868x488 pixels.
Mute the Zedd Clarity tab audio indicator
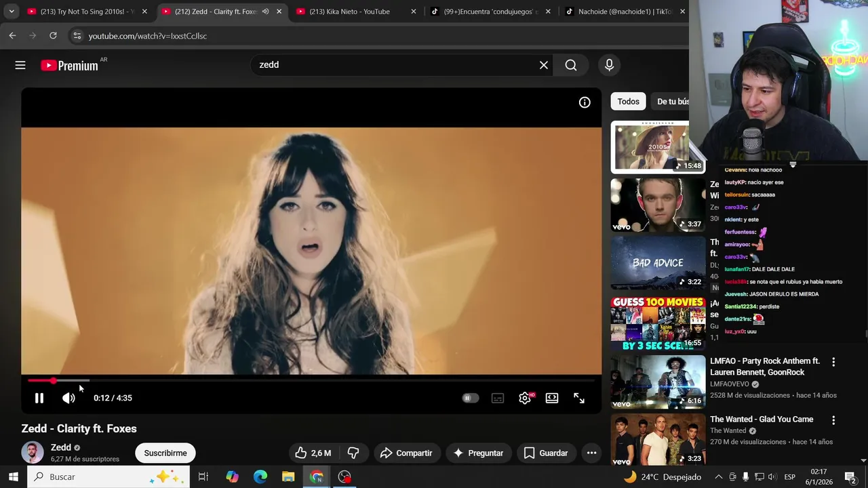[265, 12]
